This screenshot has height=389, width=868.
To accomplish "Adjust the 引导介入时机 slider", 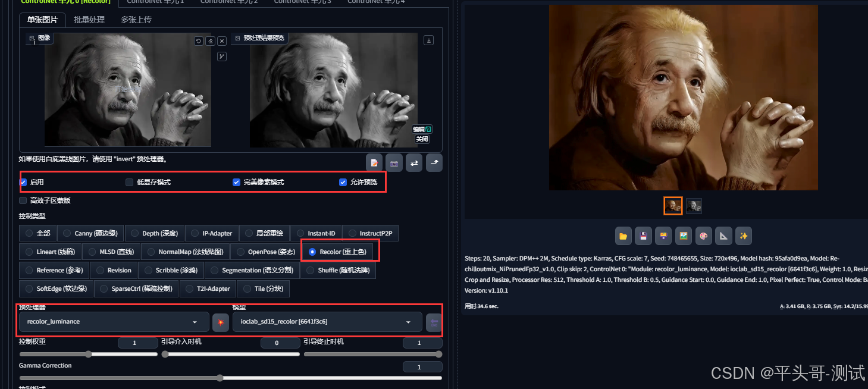I will tap(231, 354).
